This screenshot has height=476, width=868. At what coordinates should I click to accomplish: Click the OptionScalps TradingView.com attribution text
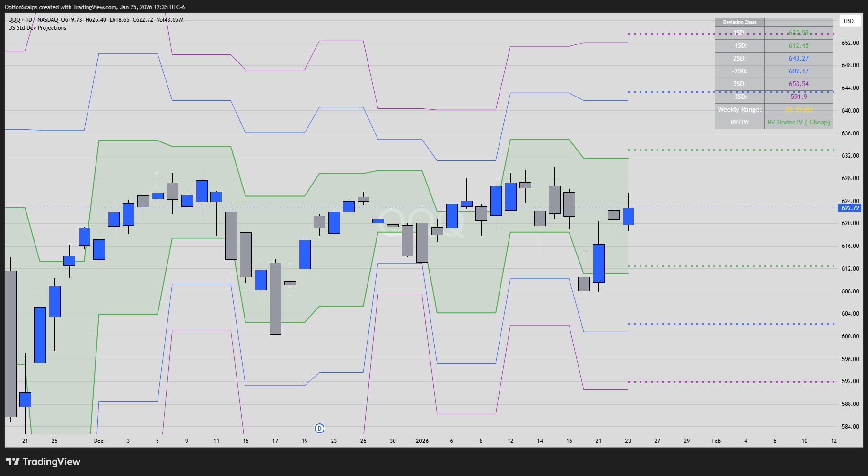(x=95, y=7)
